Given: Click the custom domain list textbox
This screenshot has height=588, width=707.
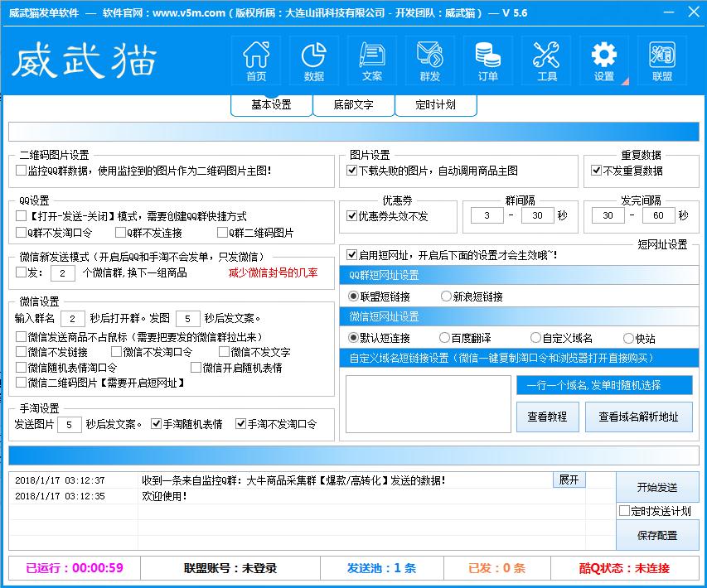Looking at the screenshot, I should (x=429, y=404).
